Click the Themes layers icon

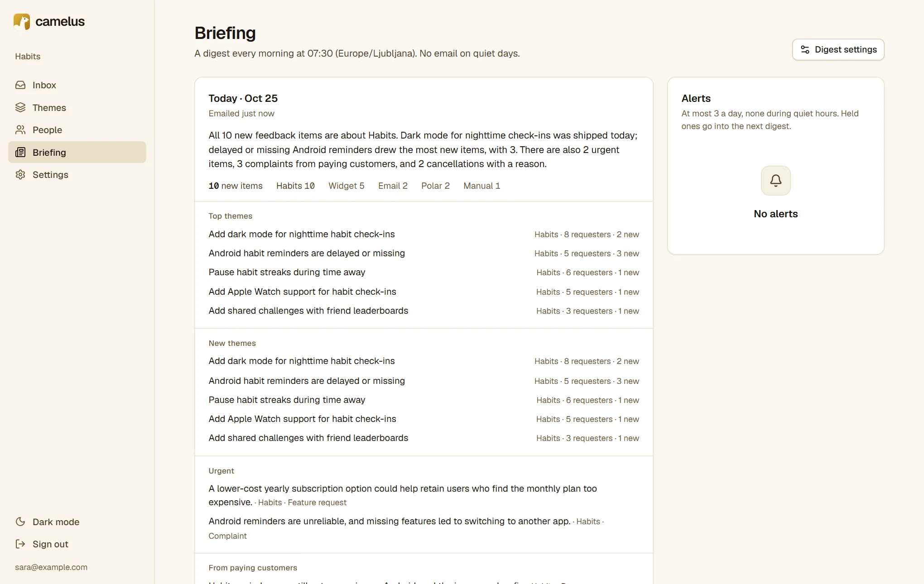pyautogui.click(x=20, y=108)
